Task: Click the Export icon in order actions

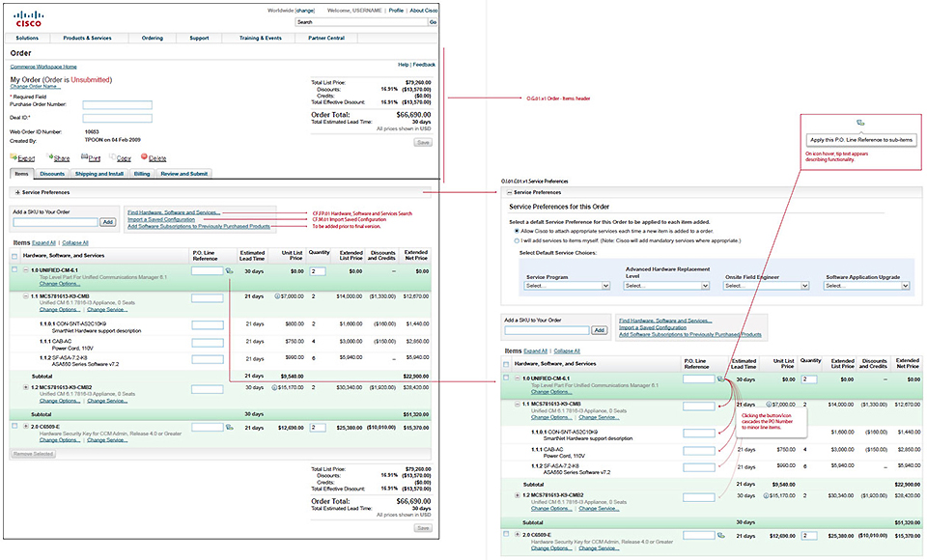Action: coord(14,156)
